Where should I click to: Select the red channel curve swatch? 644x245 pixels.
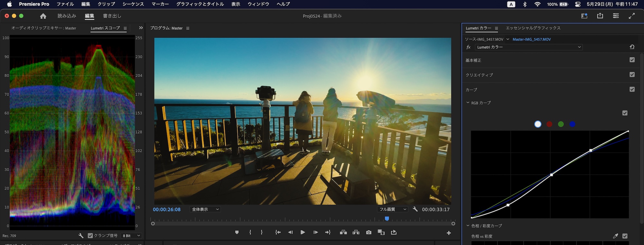click(549, 124)
